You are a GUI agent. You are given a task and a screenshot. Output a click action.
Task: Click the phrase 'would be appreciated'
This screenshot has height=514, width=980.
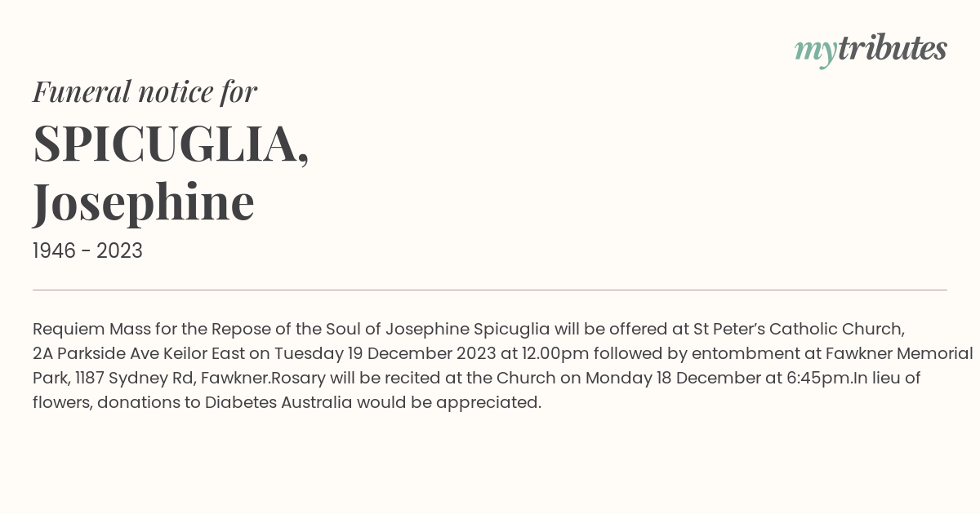(x=448, y=403)
